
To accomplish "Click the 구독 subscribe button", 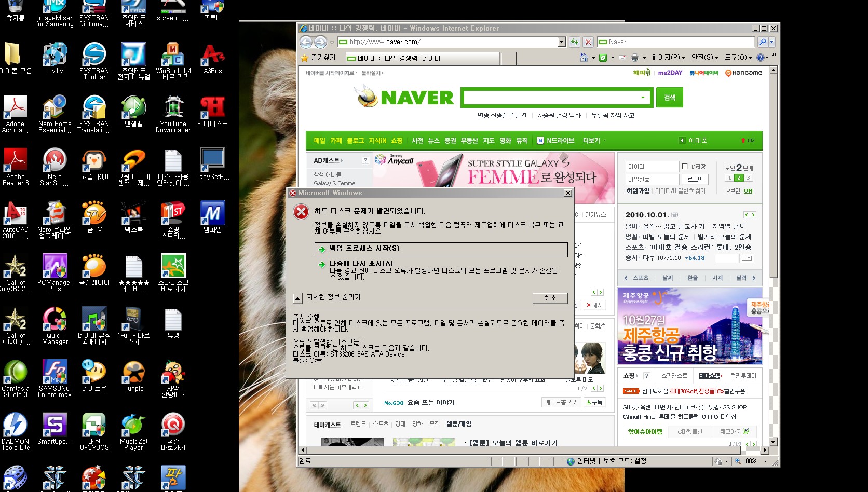I will [594, 402].
